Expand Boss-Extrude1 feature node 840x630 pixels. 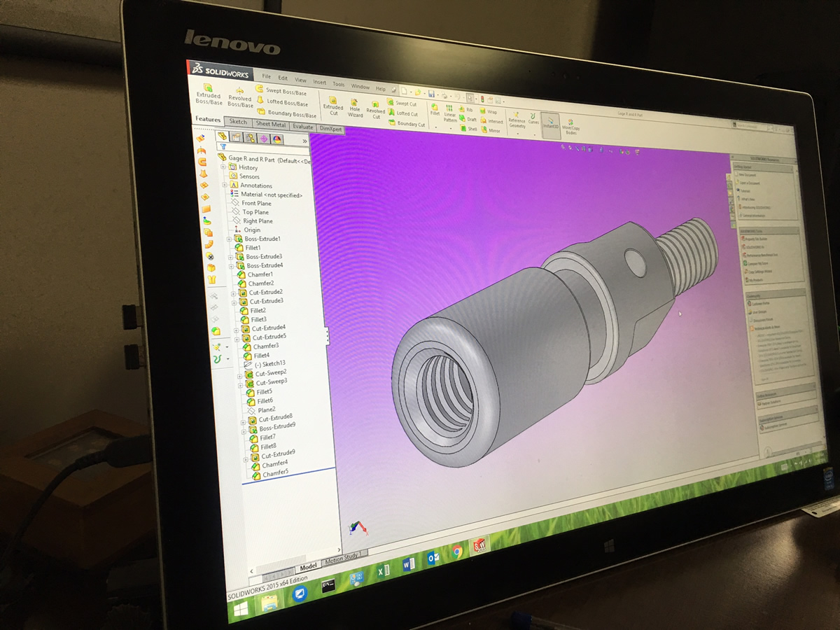click(x=229, y=239)
